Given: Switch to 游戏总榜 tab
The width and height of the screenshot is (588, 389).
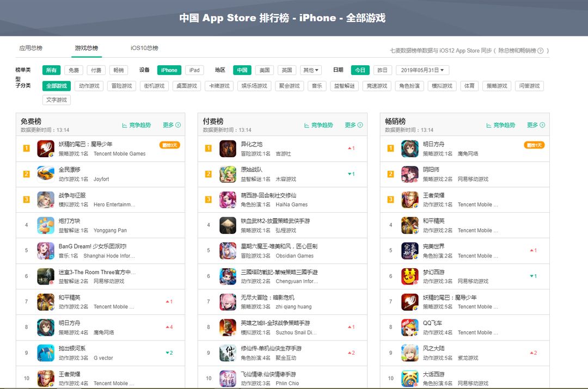Looking at the screenshot, I should 87,48.
